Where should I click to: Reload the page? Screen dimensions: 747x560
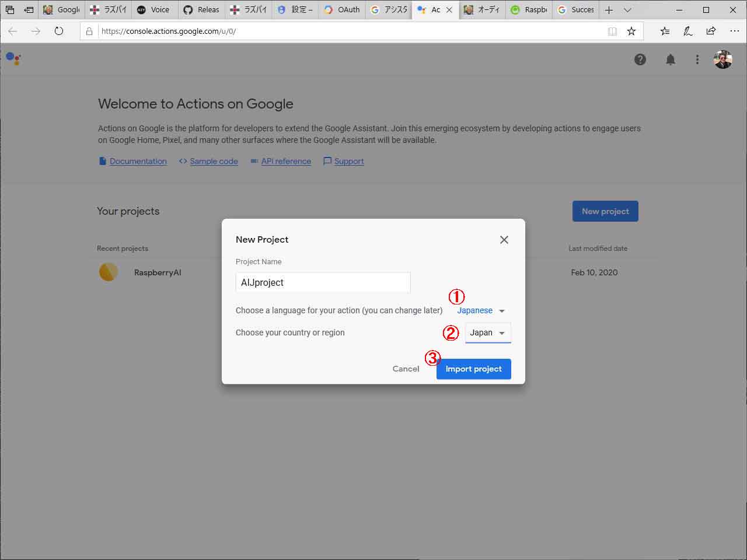click(x=59, y=31)
